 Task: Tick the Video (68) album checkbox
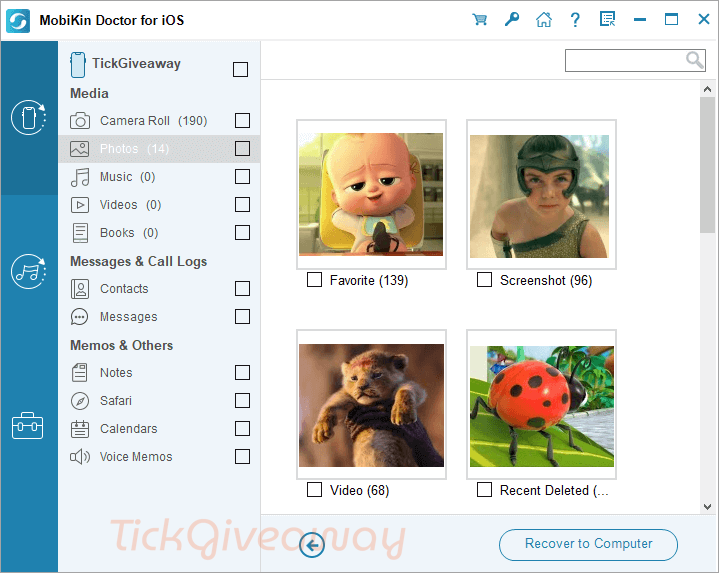[x=314, y=490]
